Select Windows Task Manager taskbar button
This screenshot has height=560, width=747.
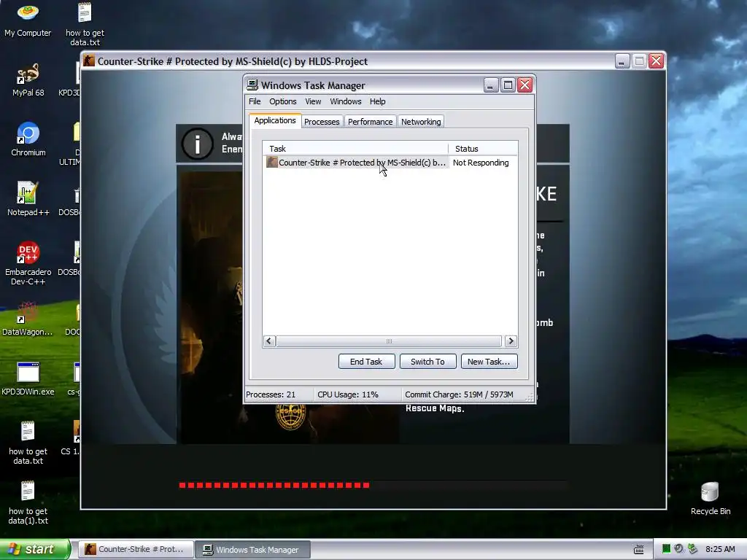(253, 550)
